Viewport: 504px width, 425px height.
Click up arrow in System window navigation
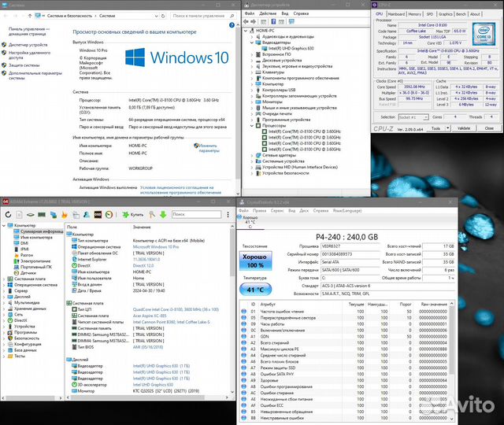[30, 16]
